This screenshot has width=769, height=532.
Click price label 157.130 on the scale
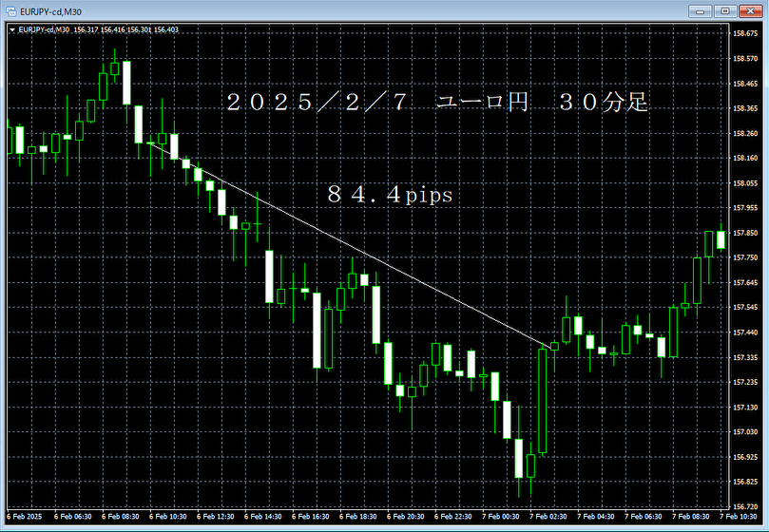point(745,408)
